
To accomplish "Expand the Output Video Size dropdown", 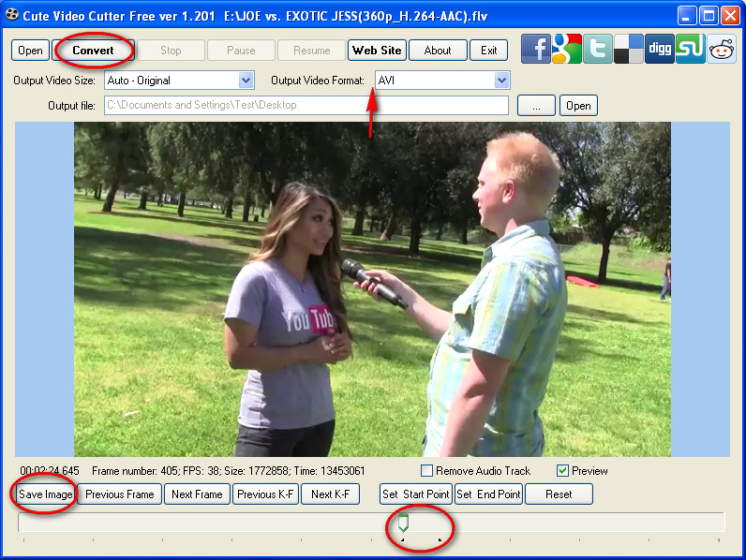I will [x=246, y=81].
